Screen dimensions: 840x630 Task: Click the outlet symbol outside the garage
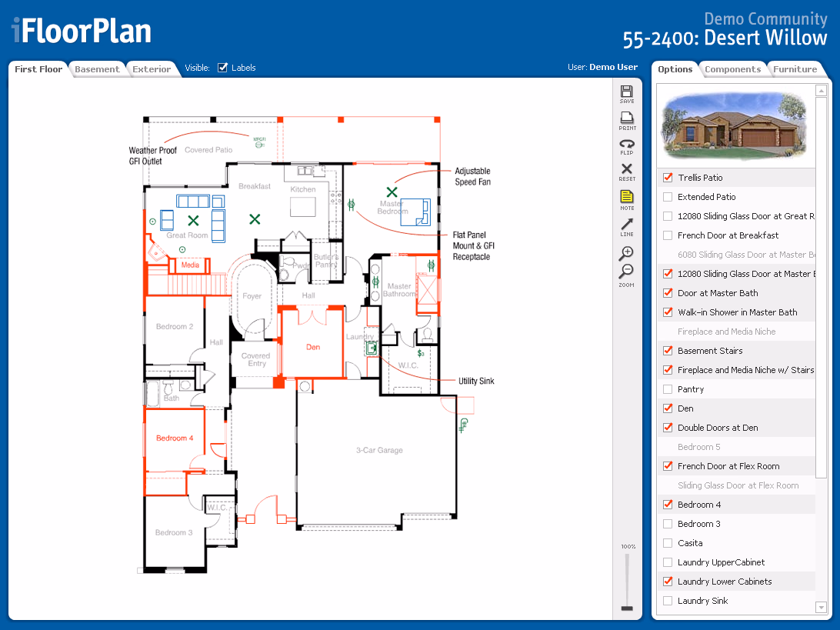coord(464,425)
